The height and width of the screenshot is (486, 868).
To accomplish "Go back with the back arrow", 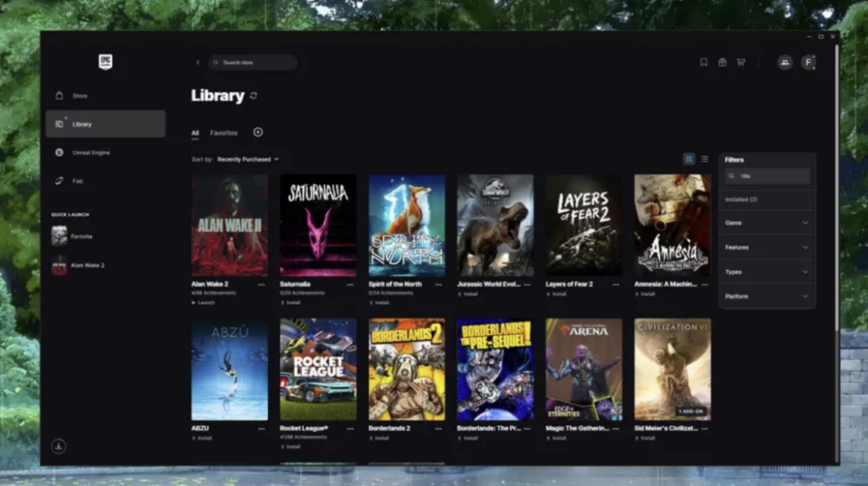I will tap(198, 63).
